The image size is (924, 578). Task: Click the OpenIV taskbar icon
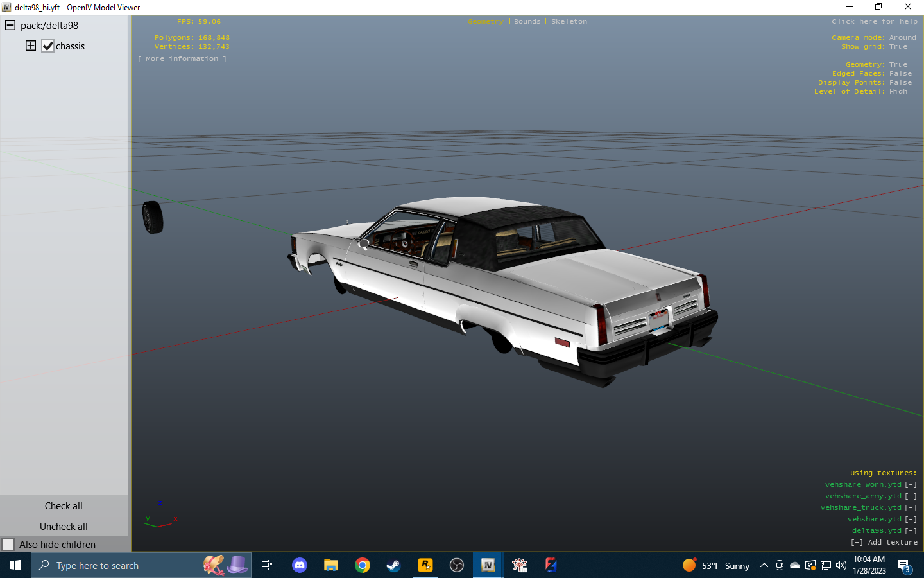coord(488,565)
